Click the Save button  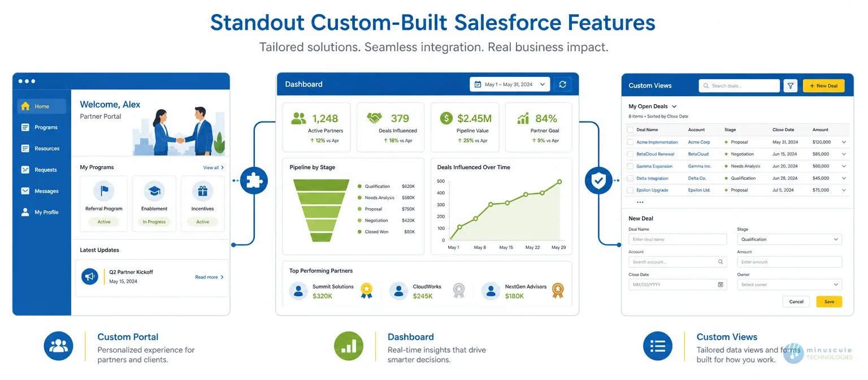(829, 301)
